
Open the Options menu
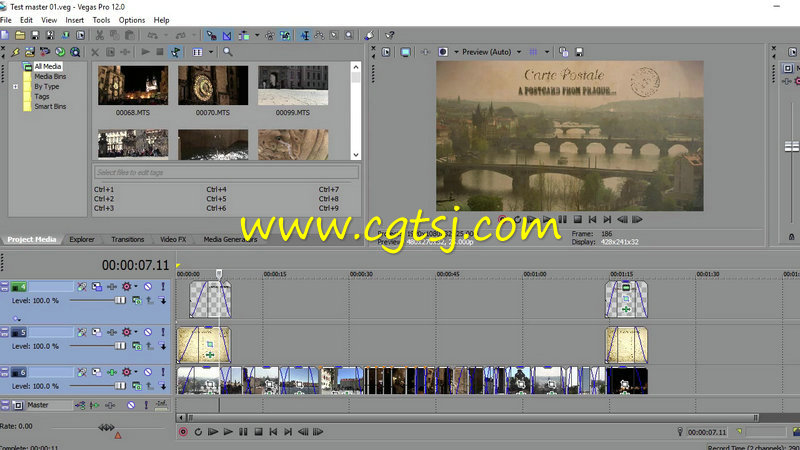(x=132, y=20)
